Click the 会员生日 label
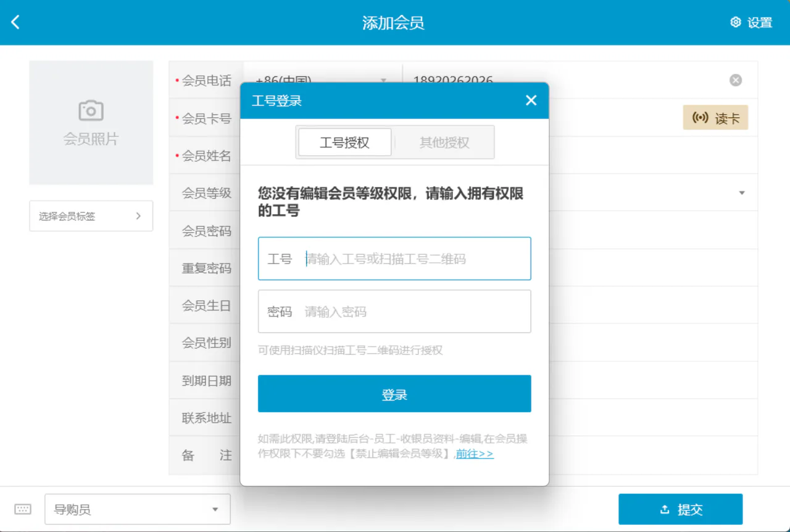The width and height of the screenshot is (790, 532). point(206,305)
